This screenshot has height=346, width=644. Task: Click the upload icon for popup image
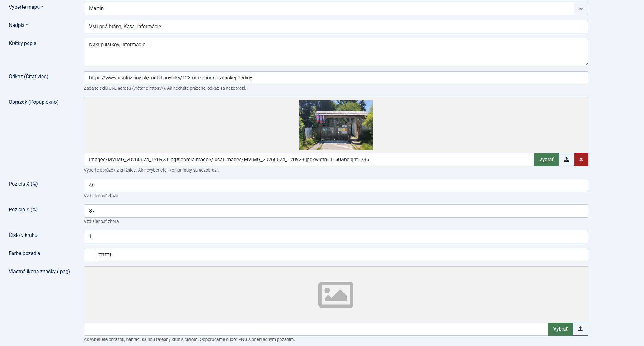566,160
